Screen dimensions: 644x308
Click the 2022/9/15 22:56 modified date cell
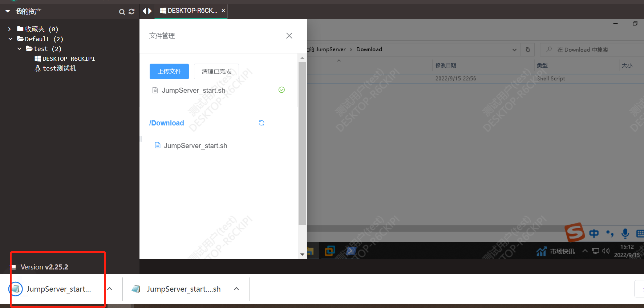pos(455,79)
